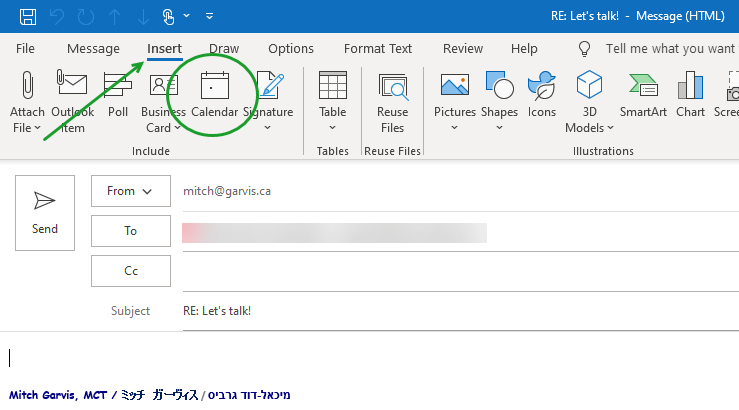This screenshot has width=739, height=410.
Task: Open the Review ribbon tab
Action: pyautogui.click(x=462, y=49)
